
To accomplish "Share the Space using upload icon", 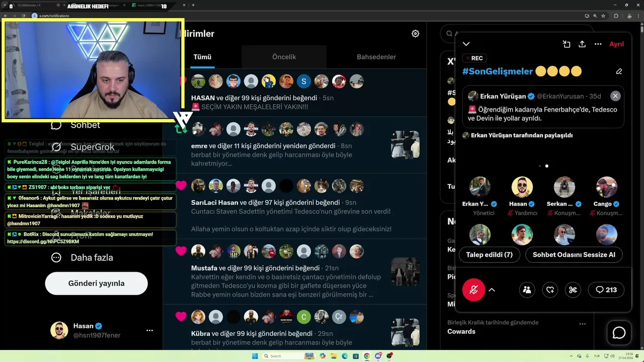I will [582, 44].
